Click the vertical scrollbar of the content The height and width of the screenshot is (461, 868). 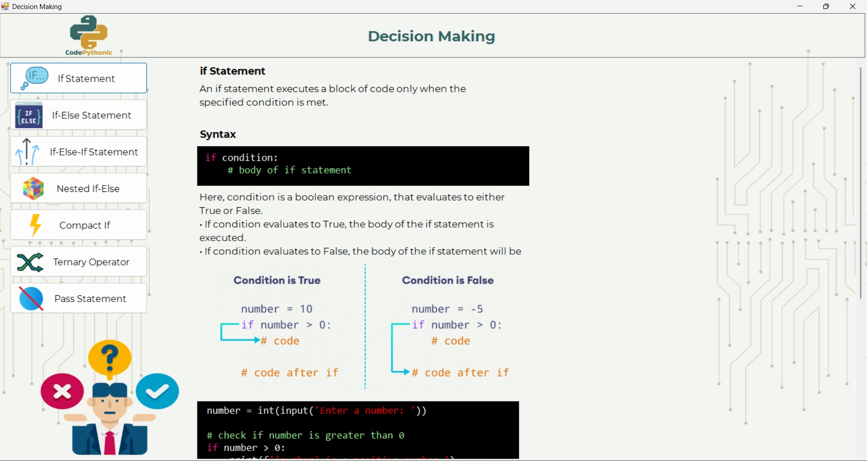[860, 181]
